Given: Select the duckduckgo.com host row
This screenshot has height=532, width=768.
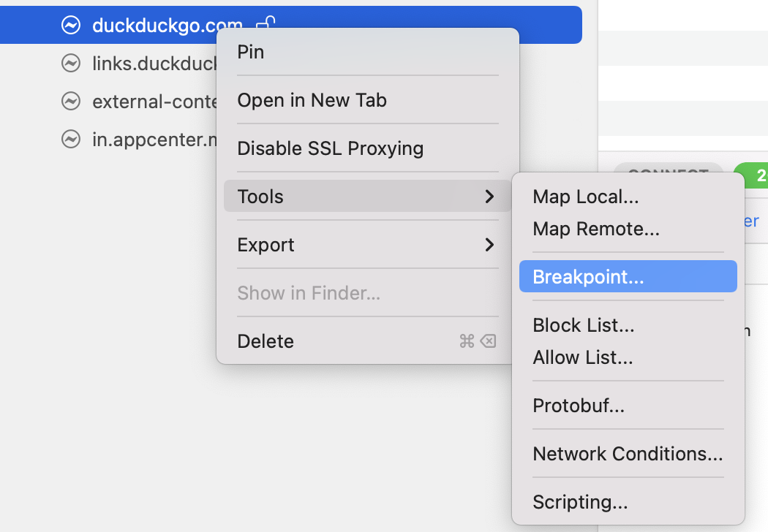Looking at the screenshot, I should pos(291,25).
